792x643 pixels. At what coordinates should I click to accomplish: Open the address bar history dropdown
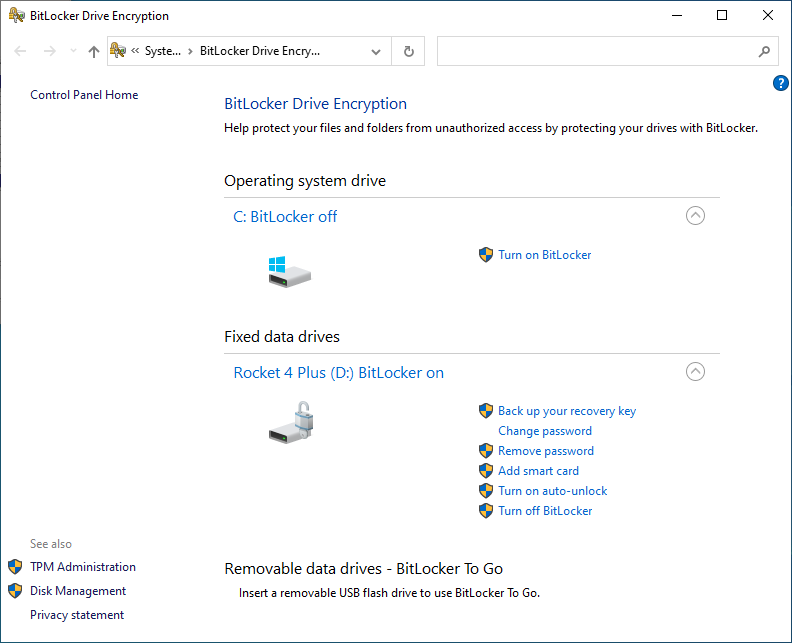tap(376, 51)
